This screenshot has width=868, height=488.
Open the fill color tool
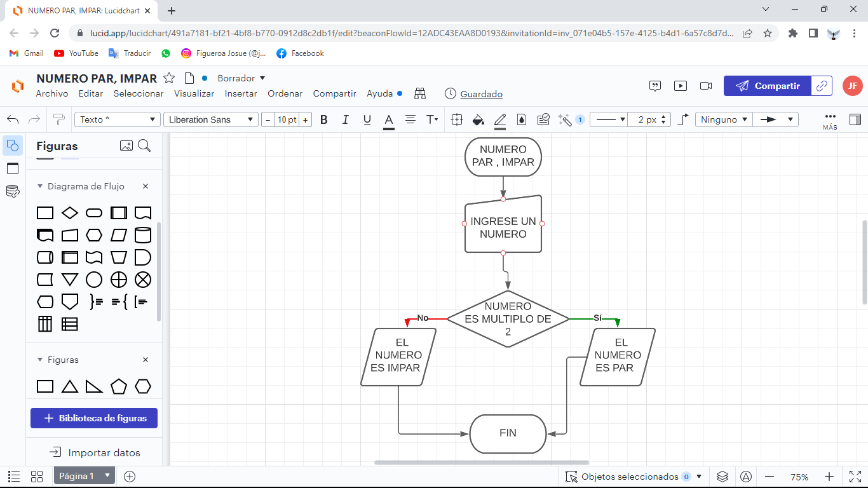(x=478, y=119)
